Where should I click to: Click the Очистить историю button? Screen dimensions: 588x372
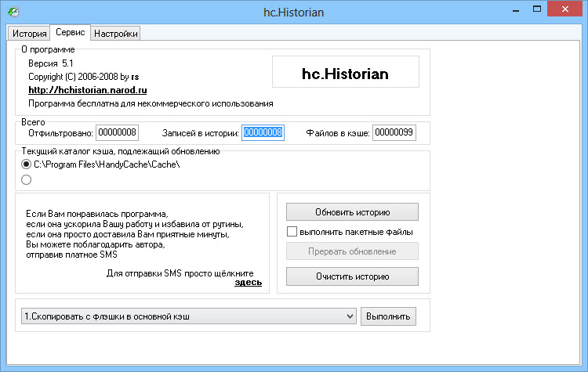coord(352,276)
